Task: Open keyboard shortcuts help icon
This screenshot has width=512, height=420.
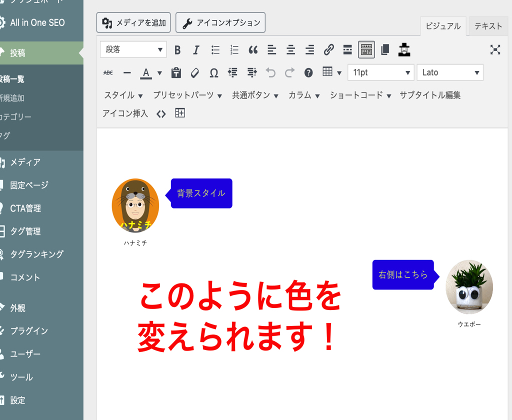Action: (x=308, y=73)
